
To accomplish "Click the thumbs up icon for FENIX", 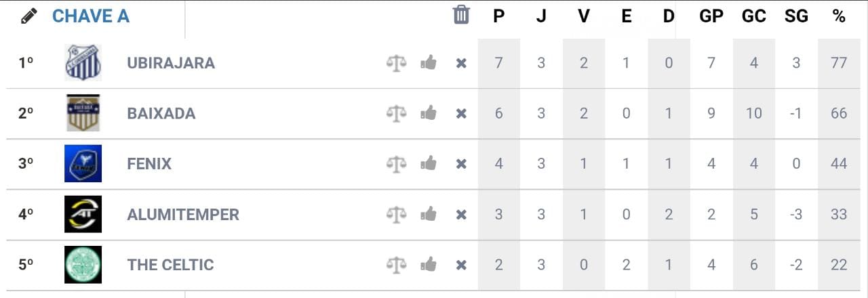I will [428, 164].
